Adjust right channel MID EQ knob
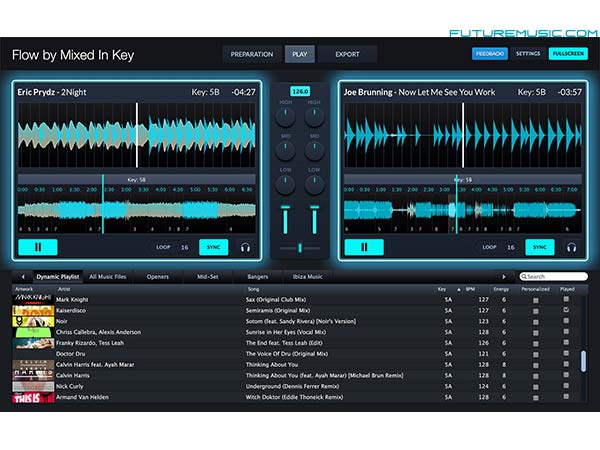 pos(314,150)
